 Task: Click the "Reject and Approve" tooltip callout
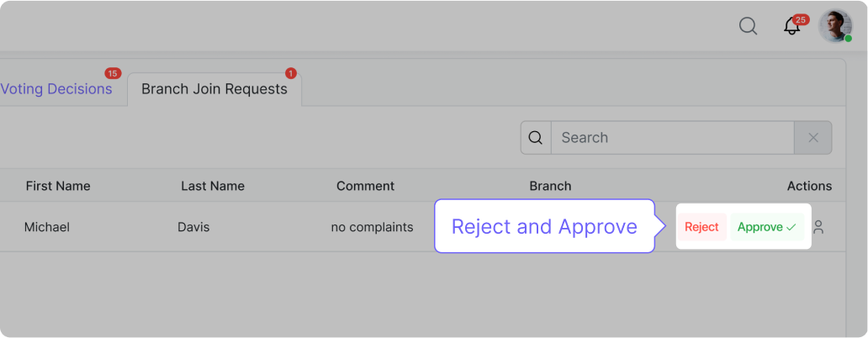click(x=544, y=227)
